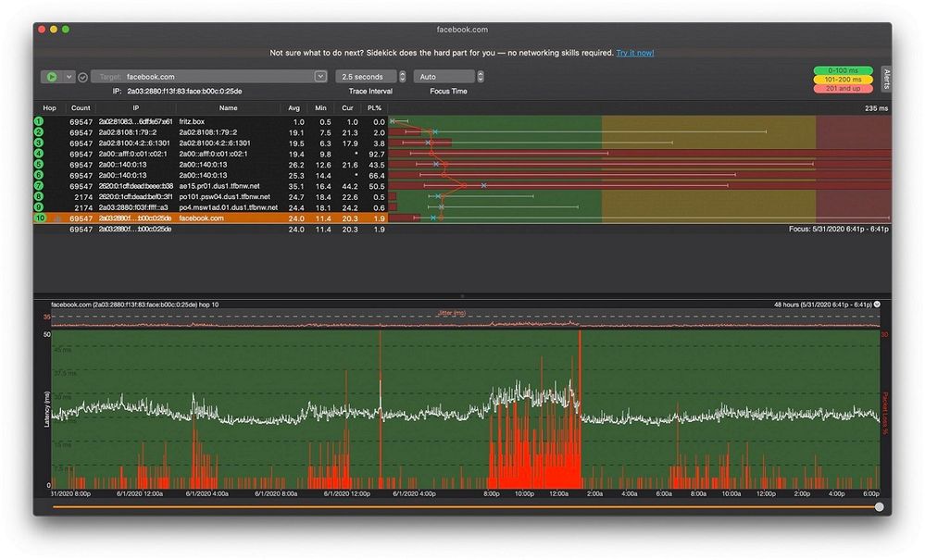Click the PL% column header

click(374, 108)
